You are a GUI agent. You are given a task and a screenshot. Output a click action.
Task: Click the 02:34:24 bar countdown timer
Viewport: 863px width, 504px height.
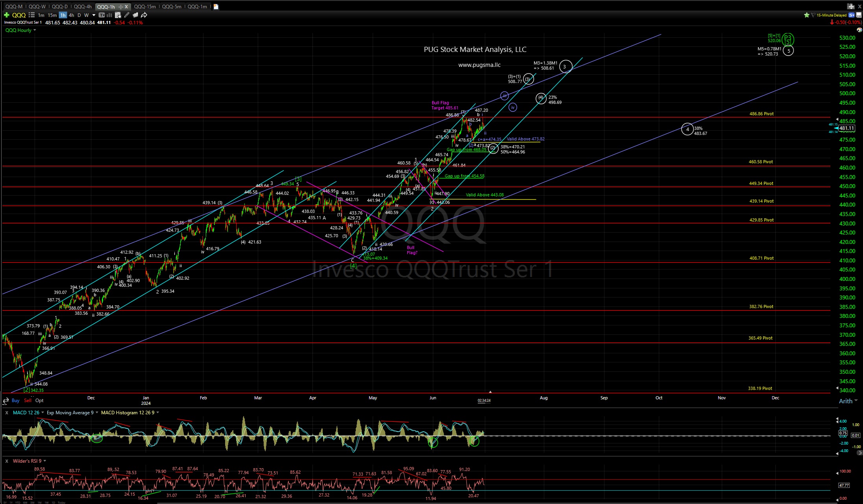(x=484, y=401)
